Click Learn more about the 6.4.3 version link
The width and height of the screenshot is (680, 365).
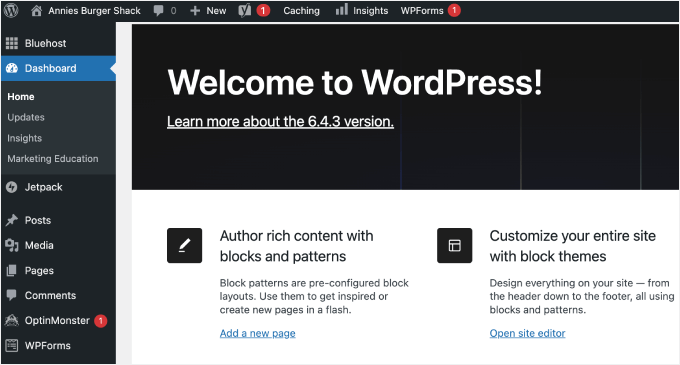click(x=281, y=122)
